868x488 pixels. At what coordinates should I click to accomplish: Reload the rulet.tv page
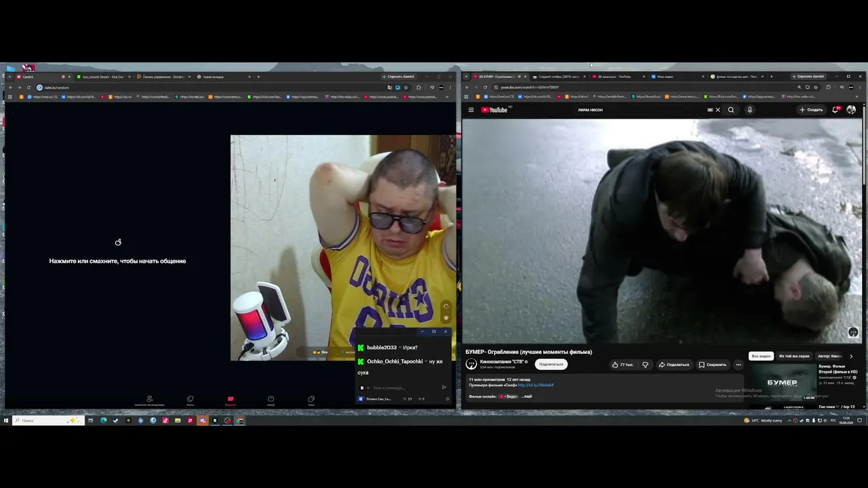pos(28,87)
